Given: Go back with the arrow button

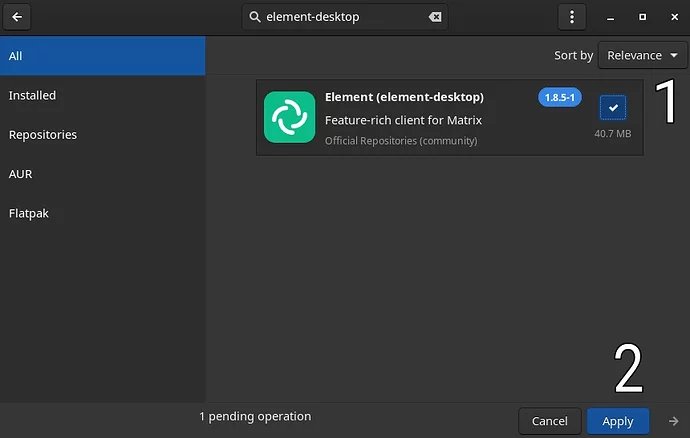Looking at the screenshot, I should point(17,17).
